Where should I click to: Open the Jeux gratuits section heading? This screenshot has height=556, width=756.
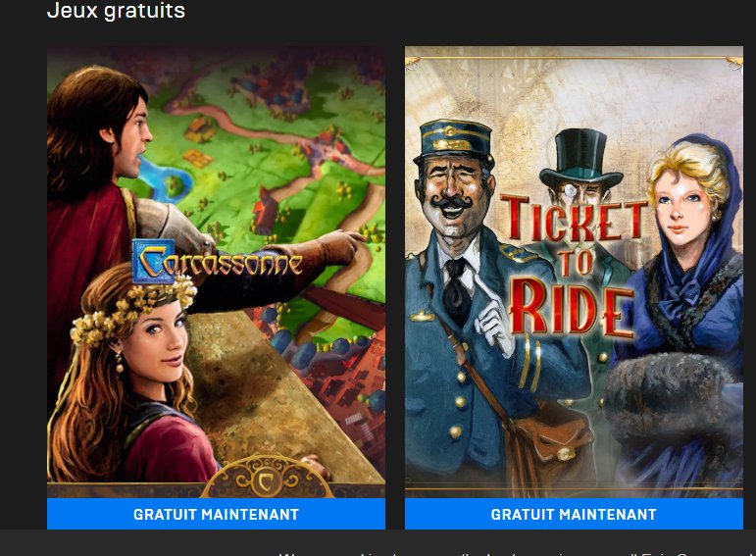[x=116, y=11]
